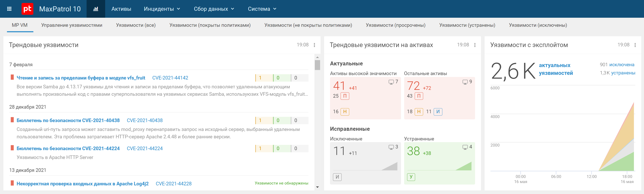Open the Управление уязвимостями tab
Viewport: 644px width, 194px height.
coord(72,25)
